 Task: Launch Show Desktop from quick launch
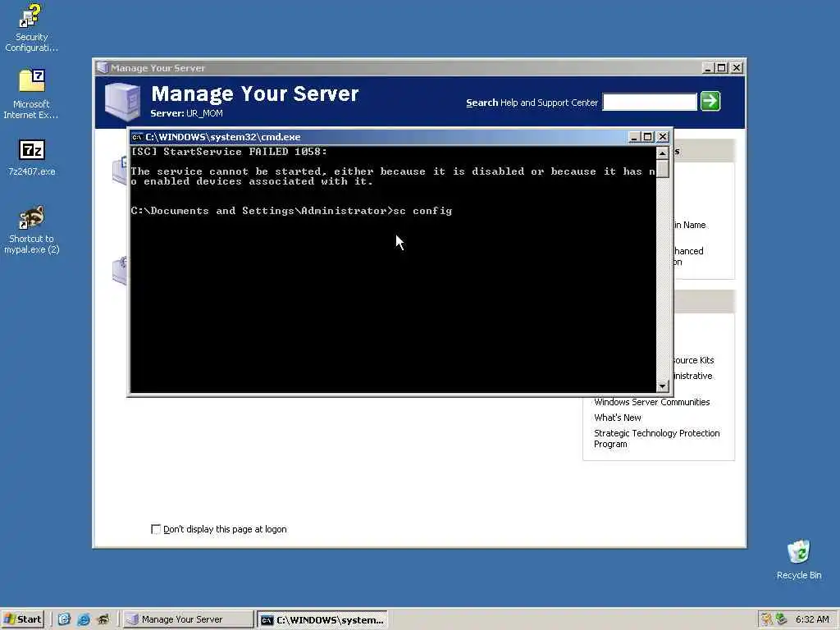click(x=64, y=619)
